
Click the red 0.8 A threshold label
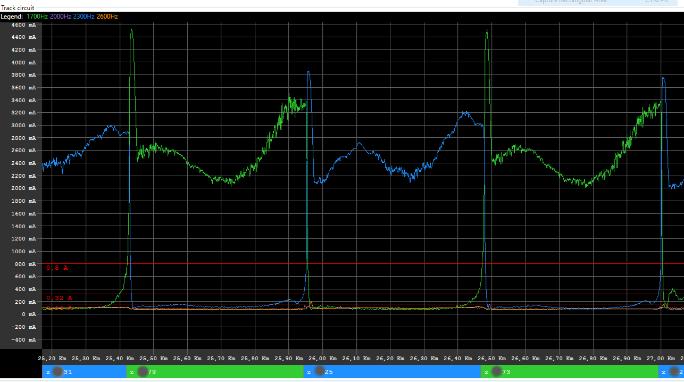point(57,268)
